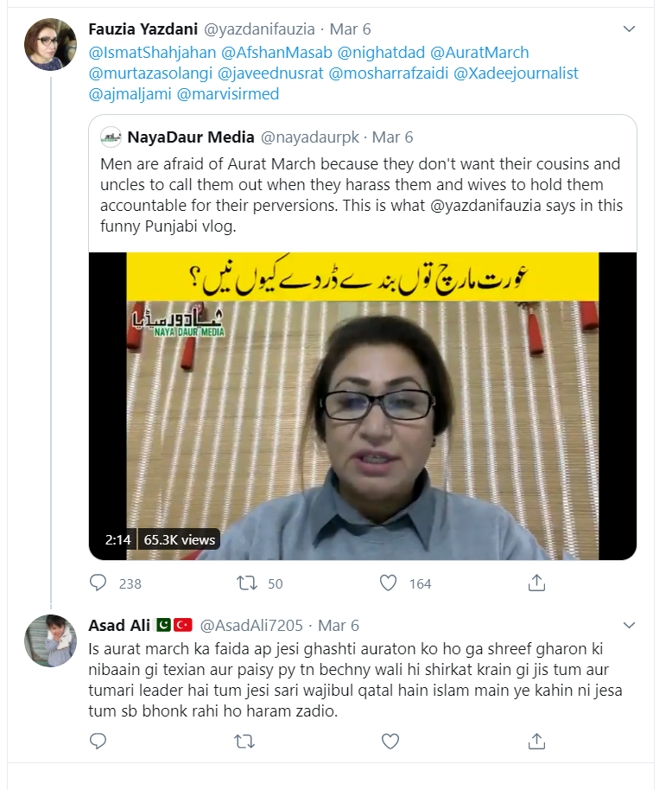The image size is (672, 790).
Task: Retweet Asad Ali's reply
Action: click(244, 741)
